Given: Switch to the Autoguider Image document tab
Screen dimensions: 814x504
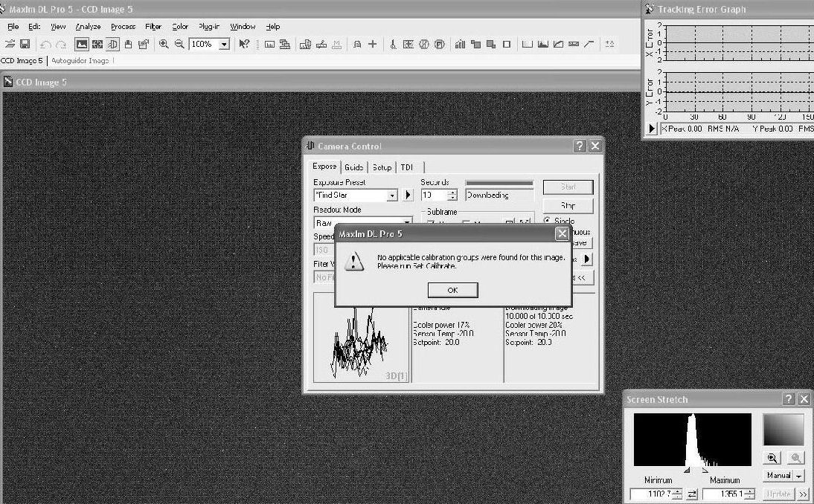Looking at the screenshot, I should tap(80, 61).
